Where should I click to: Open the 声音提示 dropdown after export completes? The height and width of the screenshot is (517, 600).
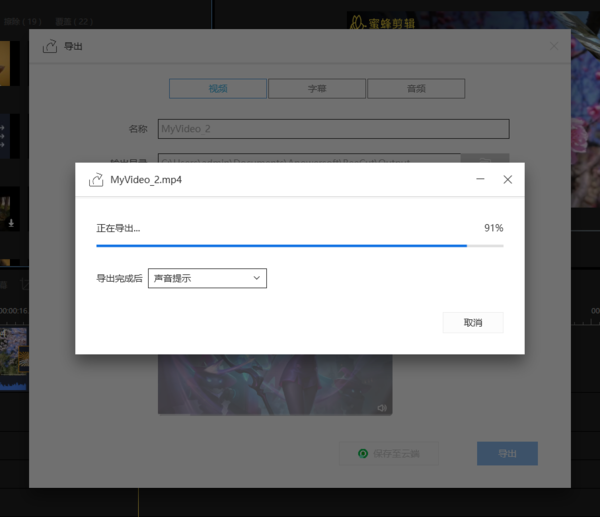[x=207, y=278]
